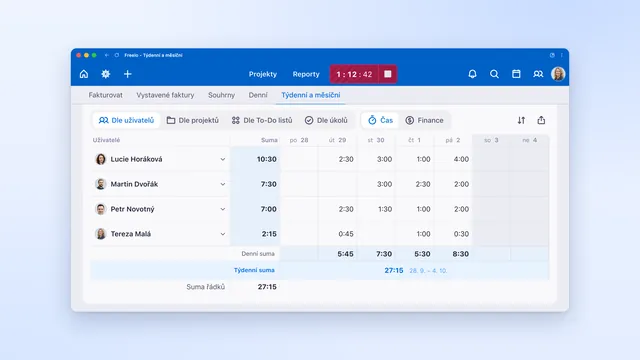The width and height of the screenshot is (640, 360).
Task: Expand Lucie Horáková row
Action: tap(223, 159)
